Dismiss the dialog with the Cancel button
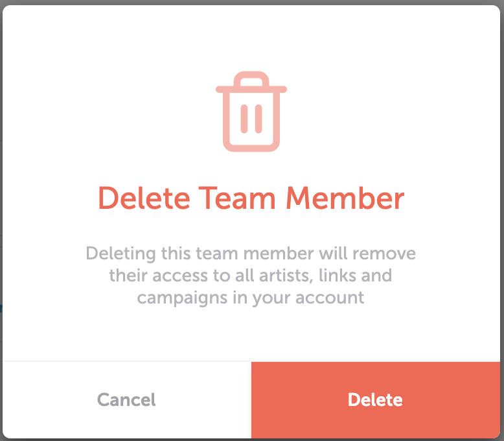Screen dimensions: 504x441 pos(126,399)
